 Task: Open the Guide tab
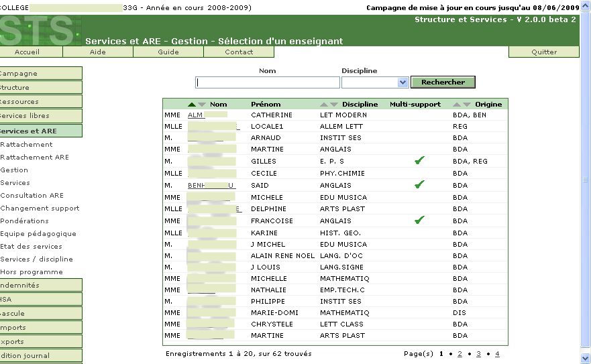[x=168, y=52]
